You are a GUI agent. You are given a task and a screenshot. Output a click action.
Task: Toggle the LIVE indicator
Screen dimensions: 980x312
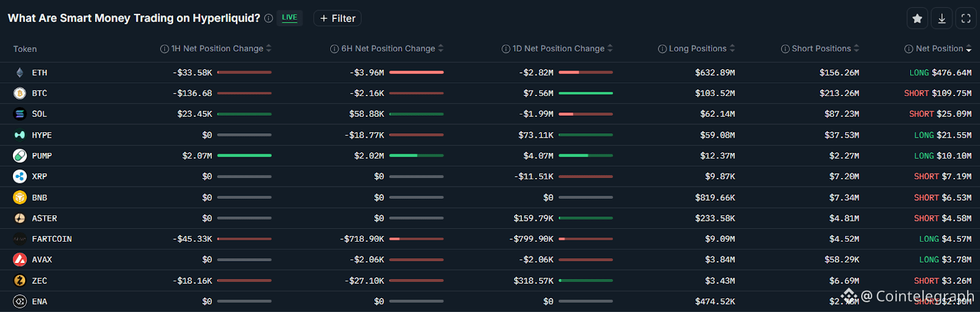pyautogui.click(x=289, y=18)
